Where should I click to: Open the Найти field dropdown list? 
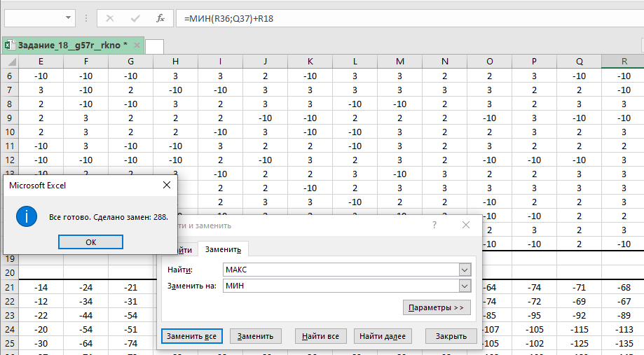pyautogui.click(x=464, y=270)
